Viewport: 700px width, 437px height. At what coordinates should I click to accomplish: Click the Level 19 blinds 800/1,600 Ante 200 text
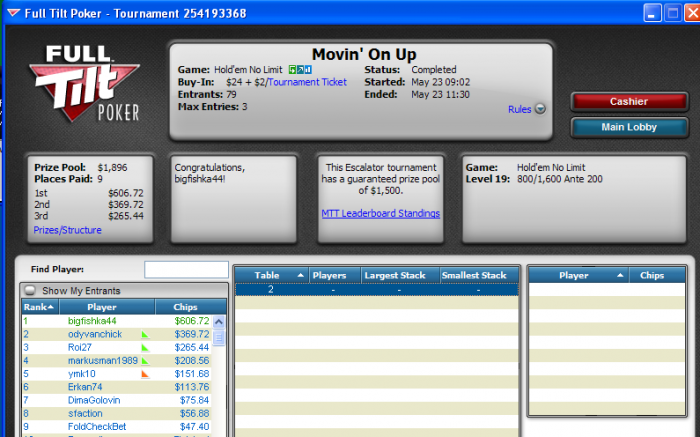559,179
